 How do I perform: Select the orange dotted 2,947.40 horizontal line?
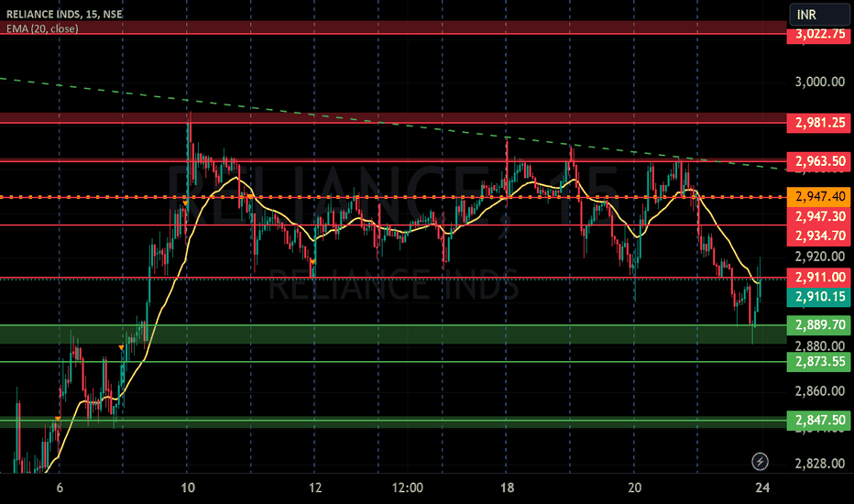click(x=393, y=197)
